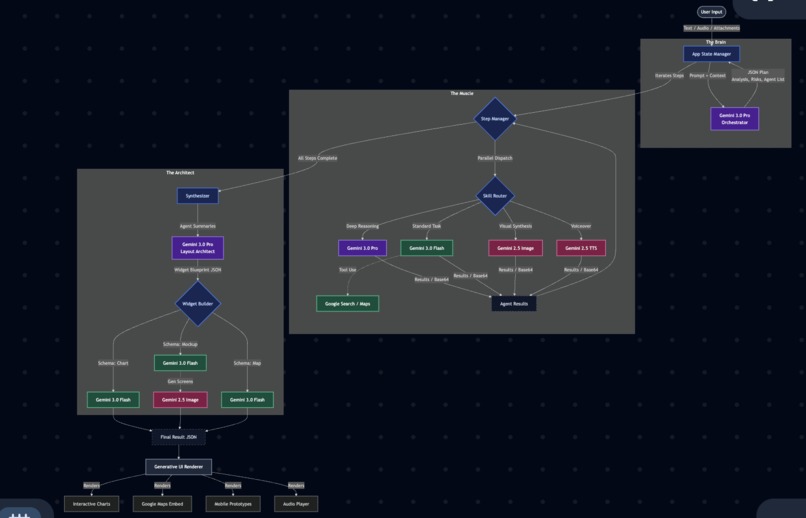Viewport: 806px width, 518px height.
Task: Click the "Schema: Mockup" edge label
Action: 180,344
